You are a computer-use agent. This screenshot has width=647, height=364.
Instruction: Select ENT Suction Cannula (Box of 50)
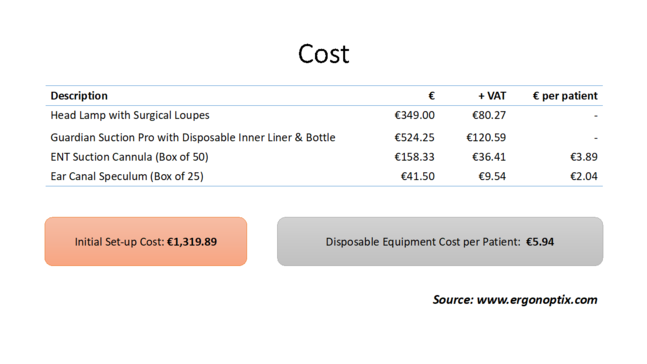point(129,157)
